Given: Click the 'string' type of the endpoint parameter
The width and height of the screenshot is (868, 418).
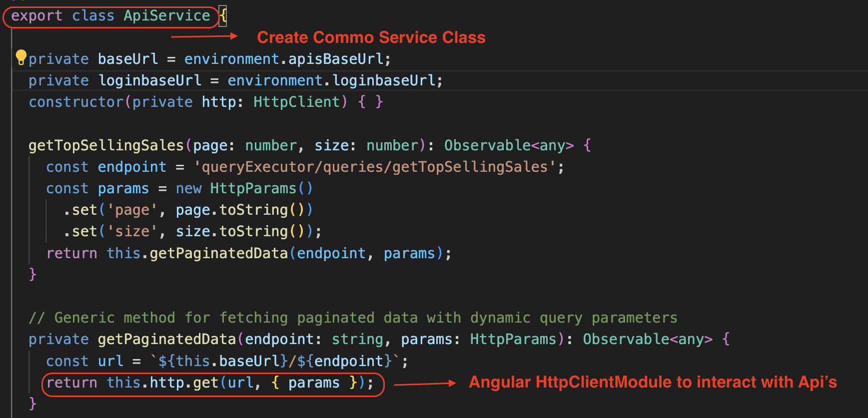Looking at the screenshot, I should (x=357, y=339).
